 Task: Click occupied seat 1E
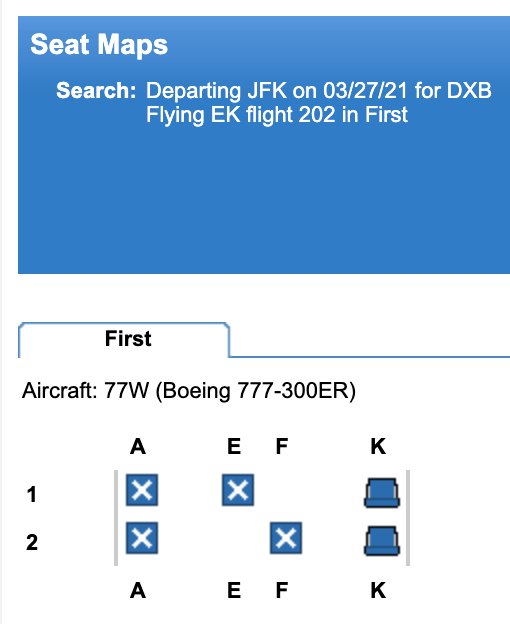238,490
